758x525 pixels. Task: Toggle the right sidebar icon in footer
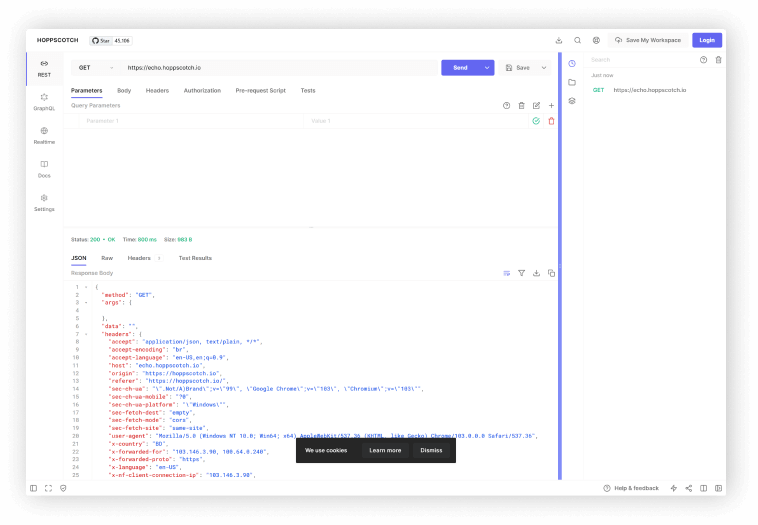(x=718, y=488)
